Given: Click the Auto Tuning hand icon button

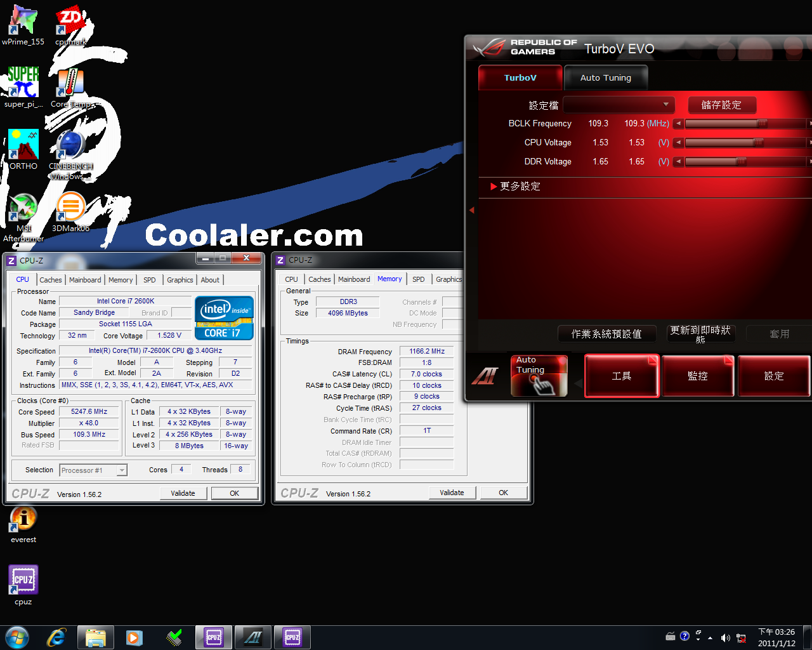Looking at the screenshot, I should [x=539, y=376].
